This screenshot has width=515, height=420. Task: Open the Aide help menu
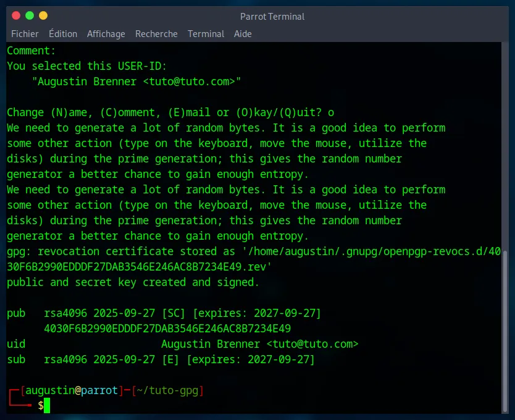tap(243, 34)
